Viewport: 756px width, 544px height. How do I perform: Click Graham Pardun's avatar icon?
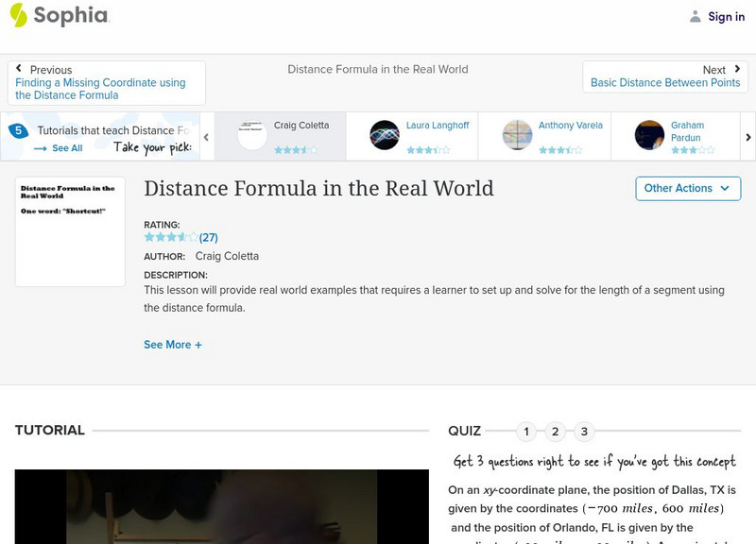[650, 135]
